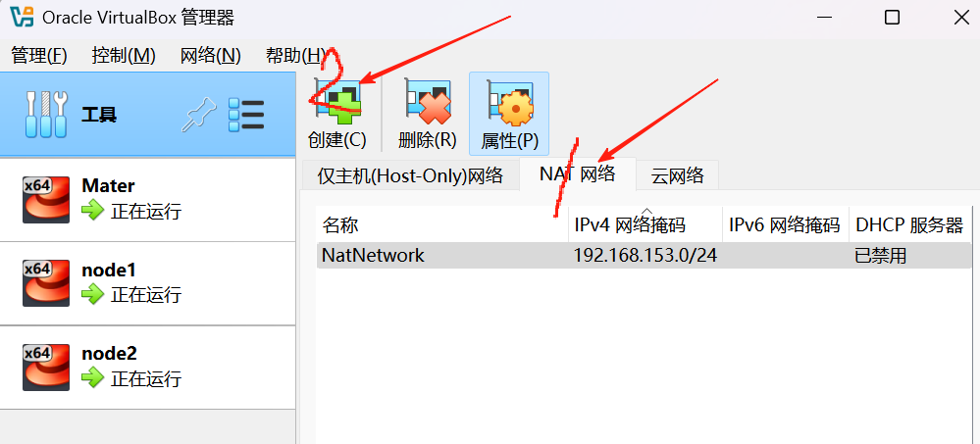The image size is (980, 444).
Task: Select the node2 virtual machine
Action: pyautogui.click(x=147, y=368)
